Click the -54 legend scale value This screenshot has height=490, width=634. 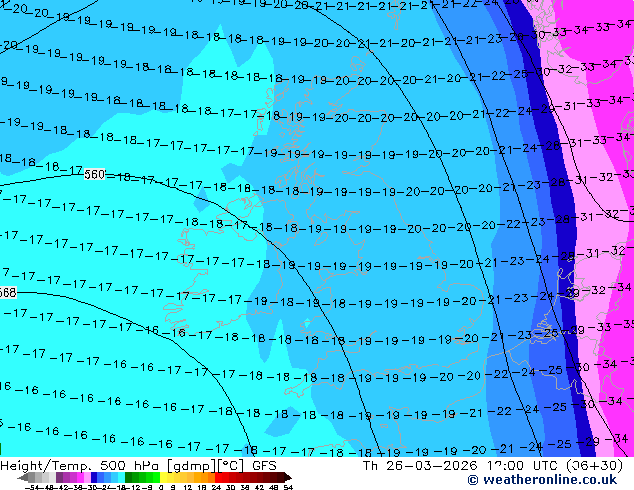[32, 487]
